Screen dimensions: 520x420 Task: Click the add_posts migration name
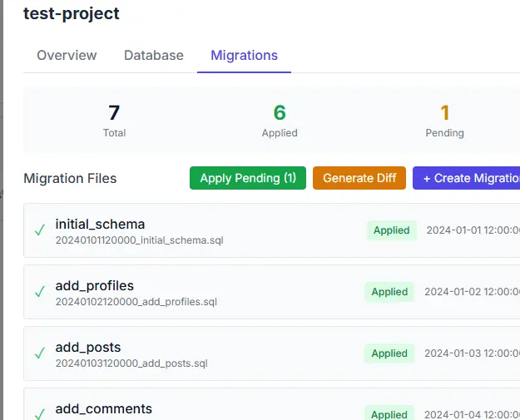[88, 348]
